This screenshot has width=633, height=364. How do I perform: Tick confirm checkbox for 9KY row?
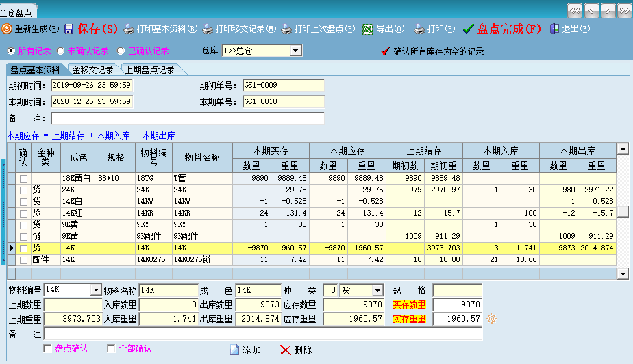(23, 225)
